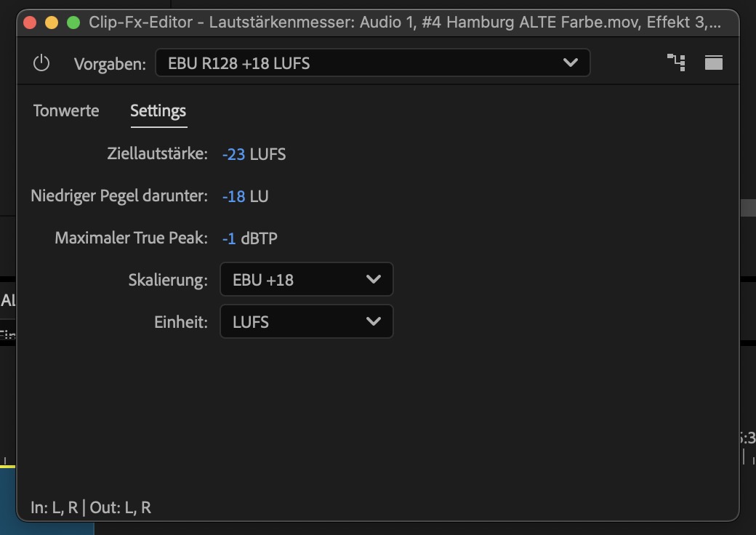
Task: Click the Ziellautstärke value -23
Action: [x=233, y=154]
